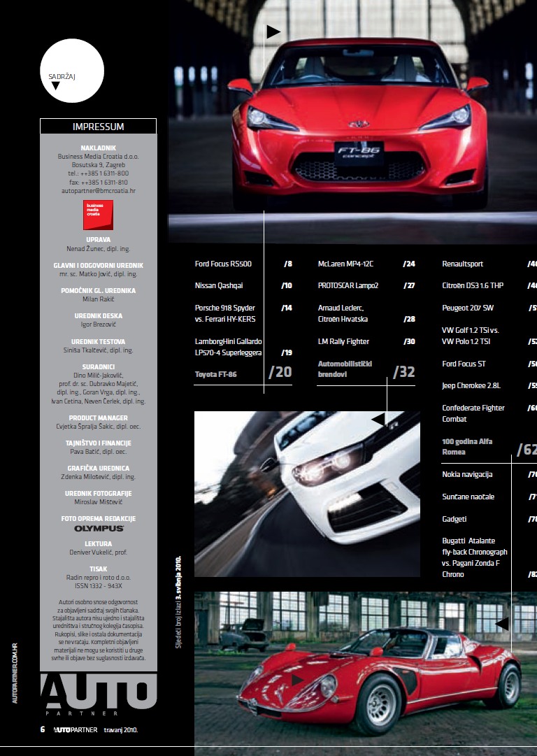The image size is (537, 756).
Task: Click the AUTO PARTNER large logo
Action: [x=99, y=694]
